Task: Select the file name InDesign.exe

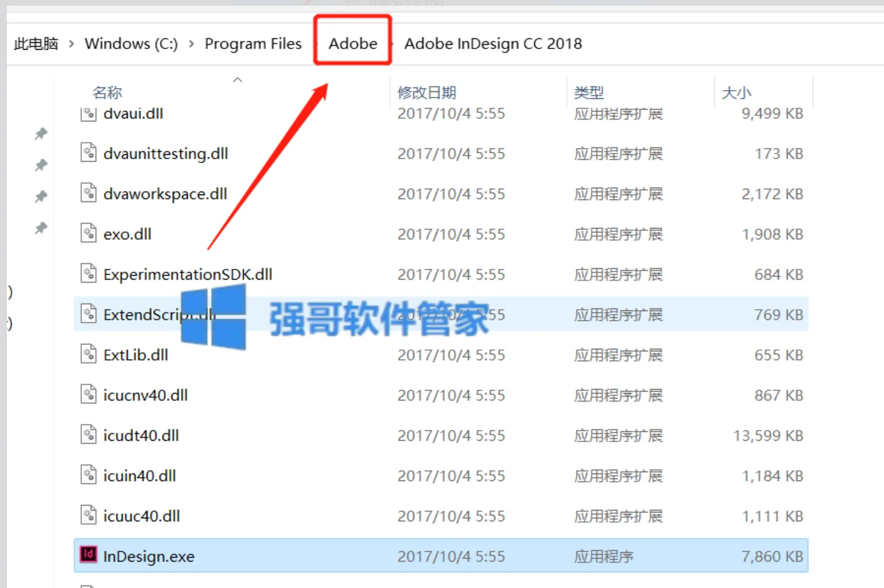Action: [149, 557]
